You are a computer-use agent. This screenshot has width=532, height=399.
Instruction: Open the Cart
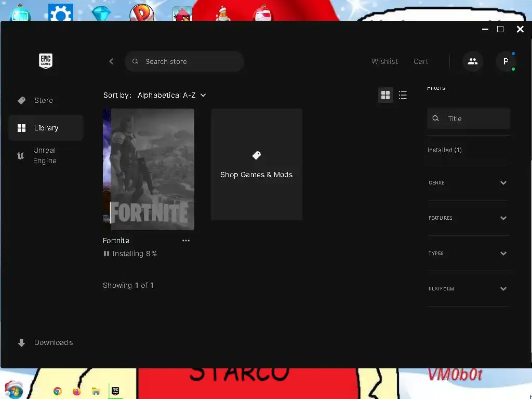421,61
